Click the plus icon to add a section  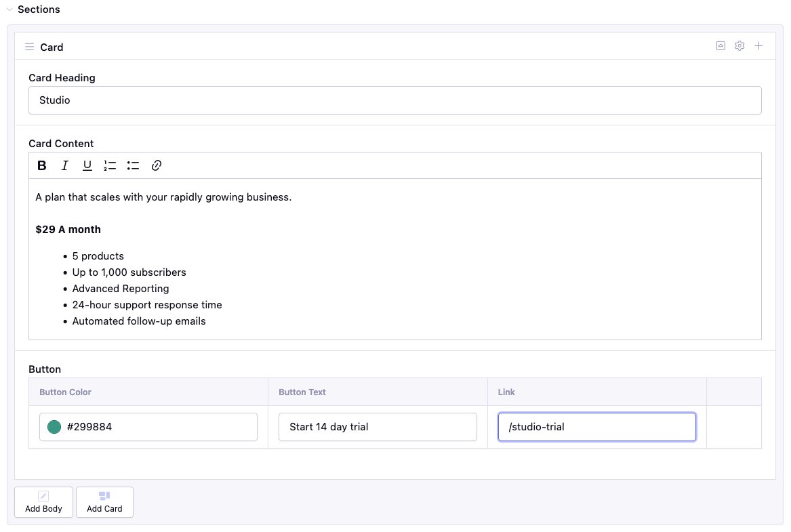click(x=758, y=45)
